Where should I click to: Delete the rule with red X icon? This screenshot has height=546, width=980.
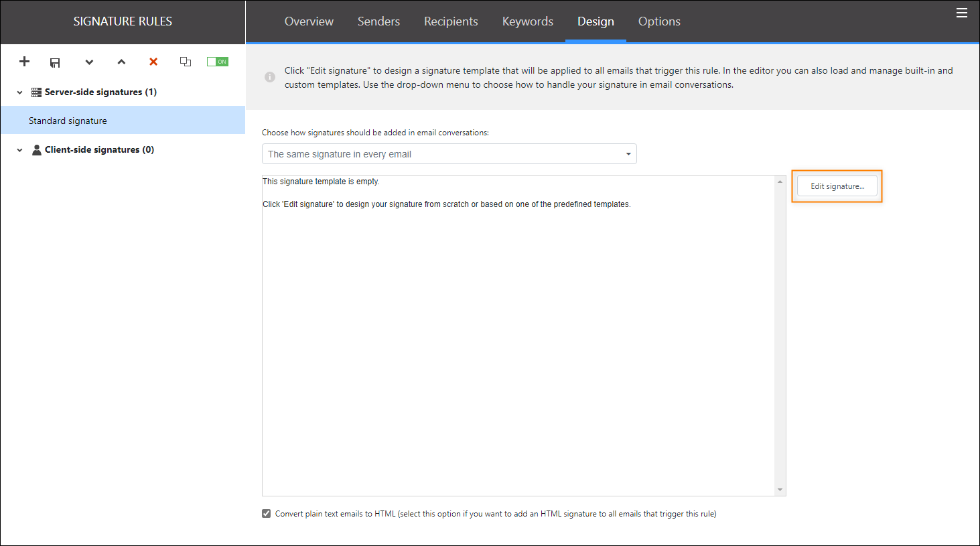(153, 62)
